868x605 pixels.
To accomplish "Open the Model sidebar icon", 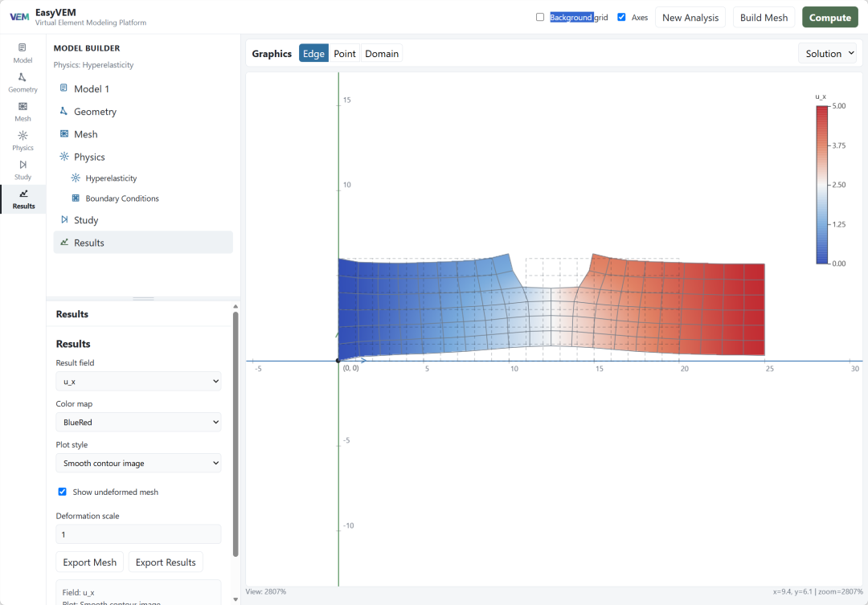I will pyautogui.click(x=23, y=52).
